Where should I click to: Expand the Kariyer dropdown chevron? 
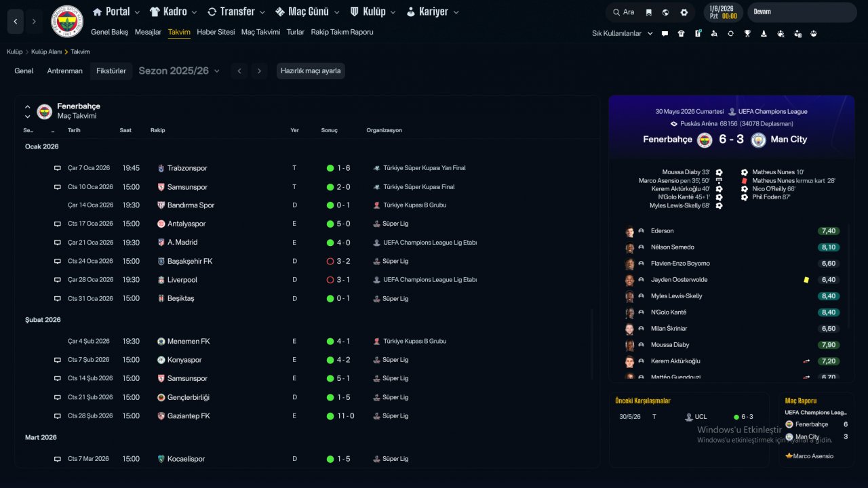456,12
